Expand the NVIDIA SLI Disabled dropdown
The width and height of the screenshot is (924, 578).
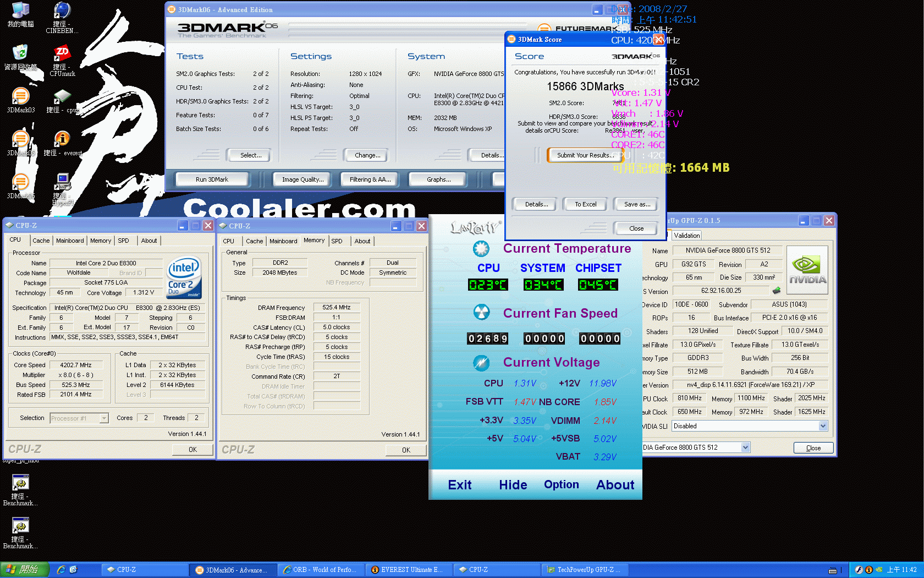click(823, 426)
